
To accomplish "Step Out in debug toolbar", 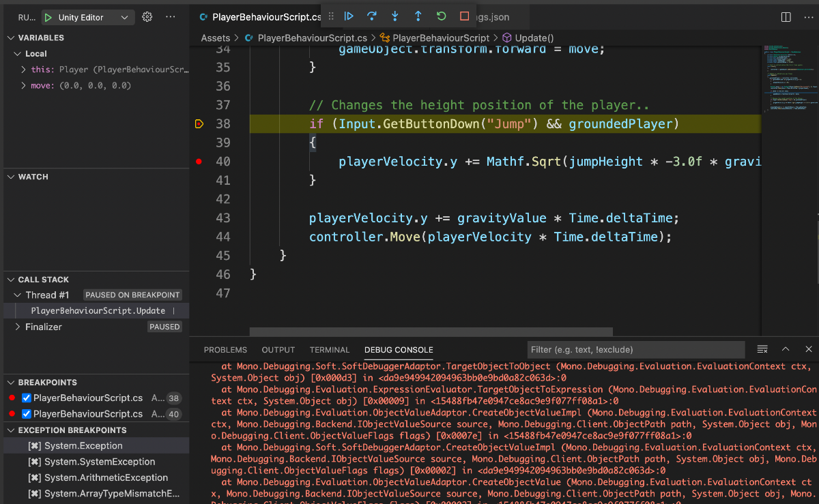I will coord(418,16).
